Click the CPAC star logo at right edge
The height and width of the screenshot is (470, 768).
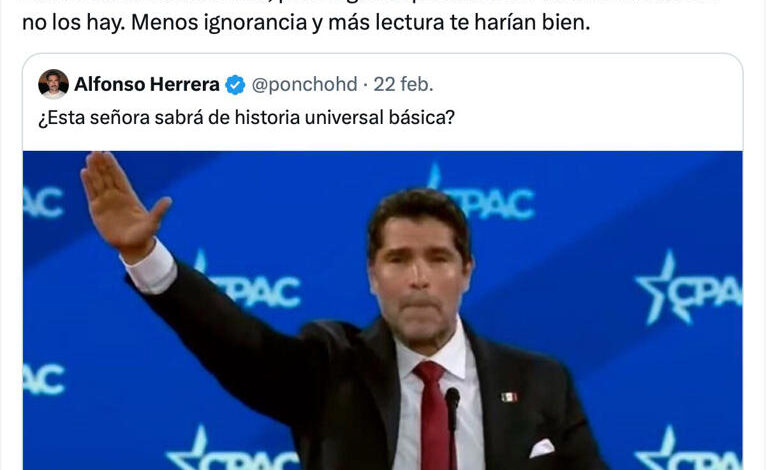[x=688, y=289]
